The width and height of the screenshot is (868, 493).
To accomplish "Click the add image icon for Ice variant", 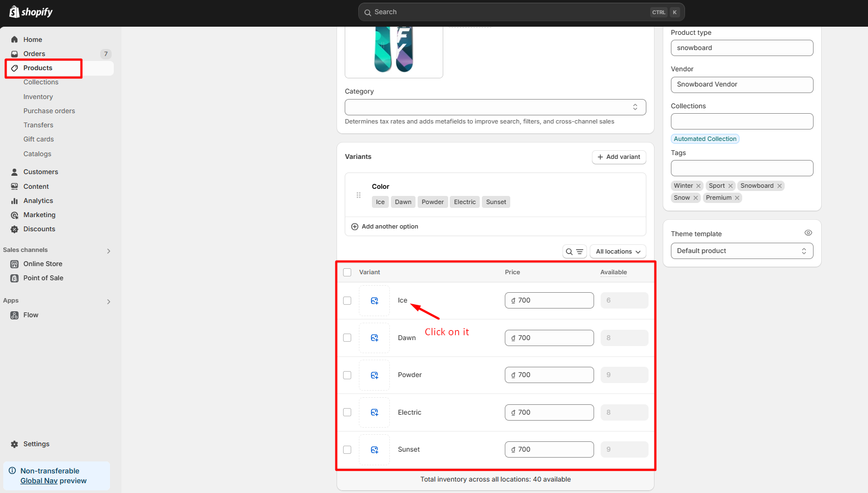I will point(375,301).
